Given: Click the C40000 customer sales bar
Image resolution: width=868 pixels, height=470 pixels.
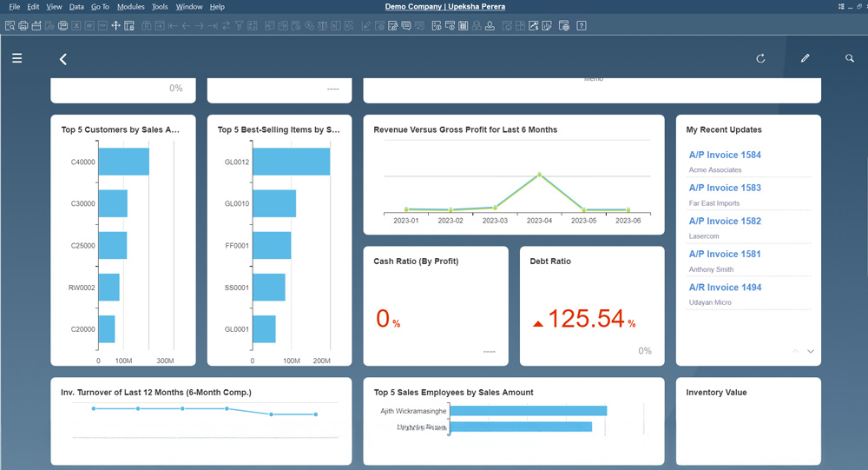Looking at the screenshot, I should point(123,162).
